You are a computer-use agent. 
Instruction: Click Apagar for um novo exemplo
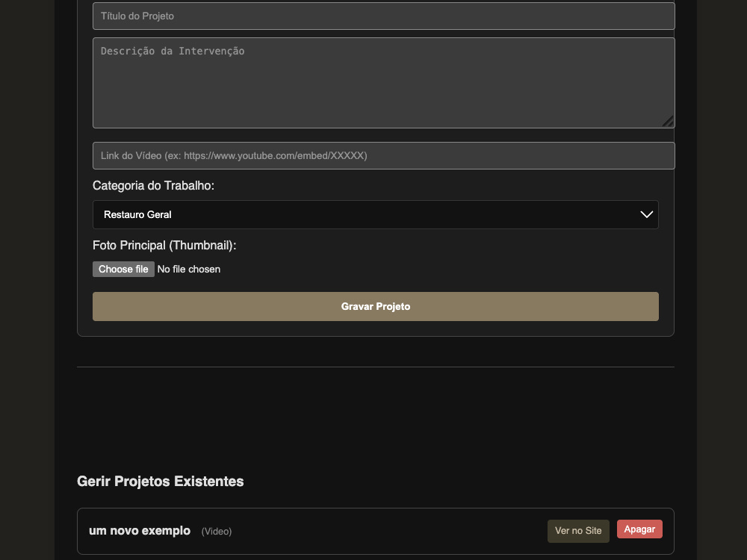coord(639,529)
